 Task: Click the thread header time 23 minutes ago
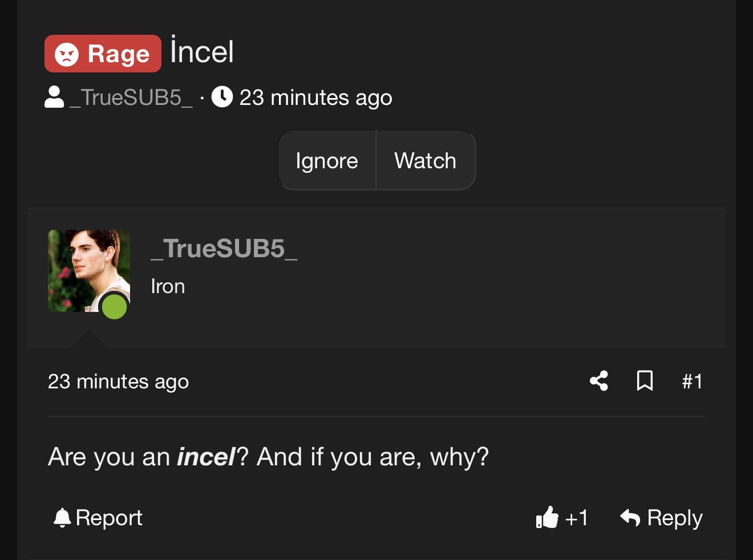315,98
